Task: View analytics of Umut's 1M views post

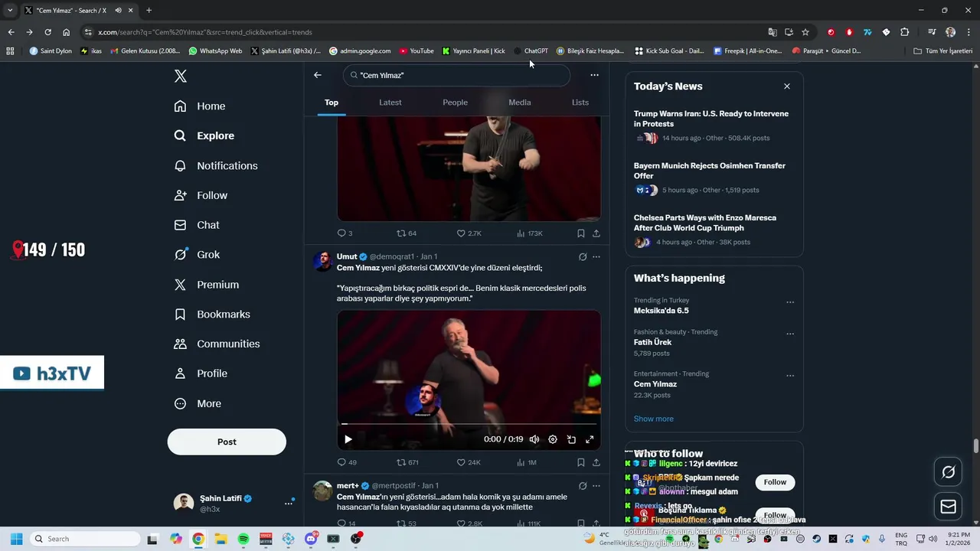Action: point(527,463)
